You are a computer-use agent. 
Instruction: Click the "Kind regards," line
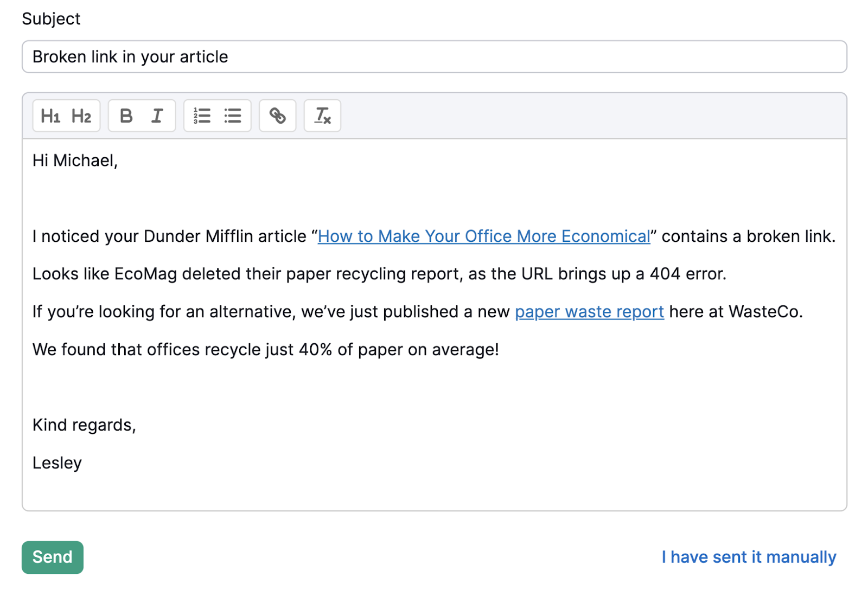click(x=84, y=425)
